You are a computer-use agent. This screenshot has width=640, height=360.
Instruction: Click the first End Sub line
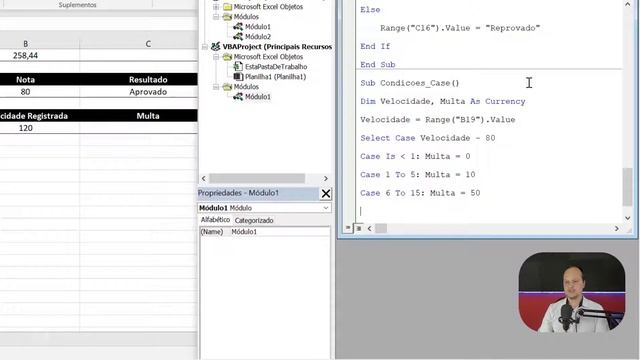point(378,64)
